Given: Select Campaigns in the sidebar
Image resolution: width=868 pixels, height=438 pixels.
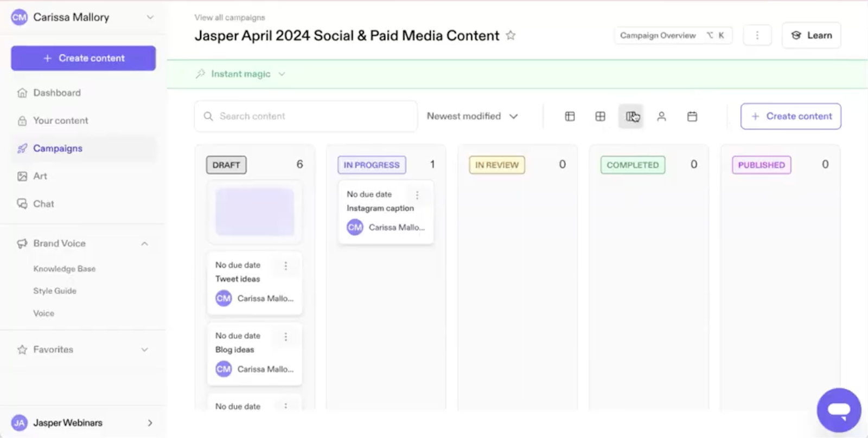Looking at the screenshot, I should 84,148.
